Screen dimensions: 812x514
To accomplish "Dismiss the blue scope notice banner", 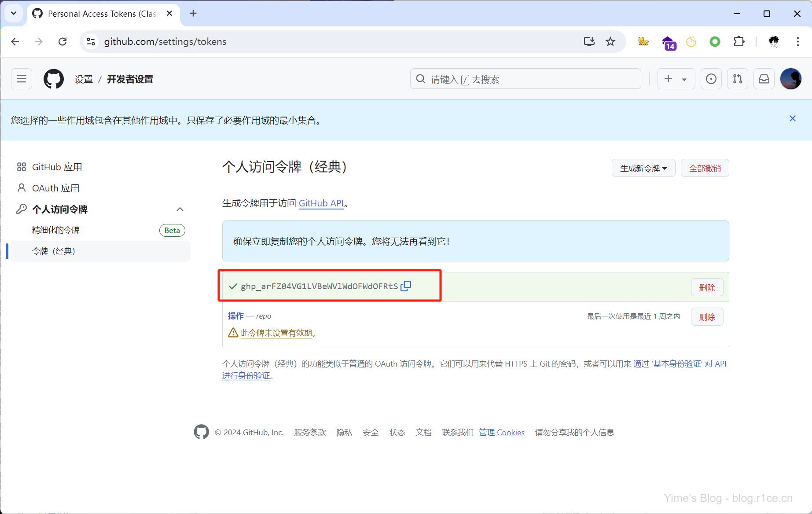I will click(792, 118).
